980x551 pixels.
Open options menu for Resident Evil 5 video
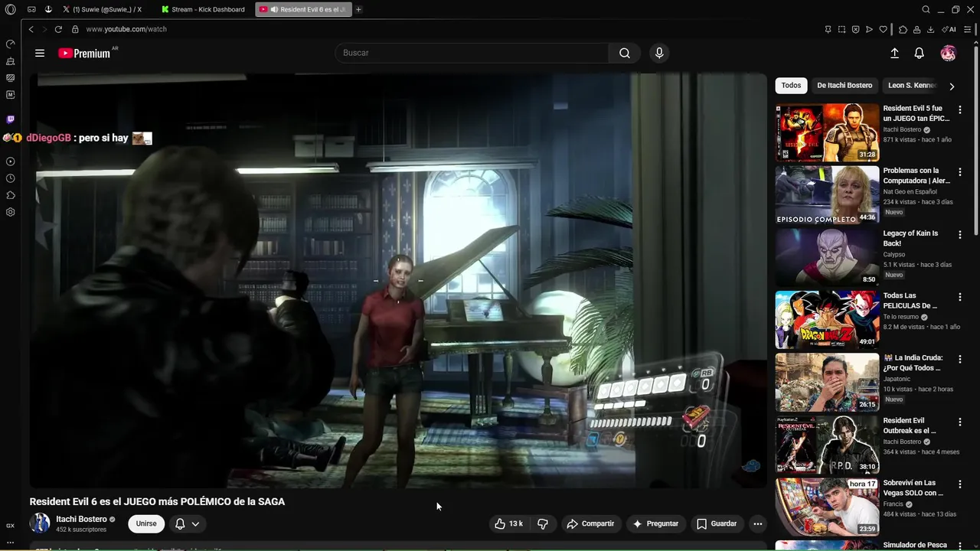coord(959,109)
